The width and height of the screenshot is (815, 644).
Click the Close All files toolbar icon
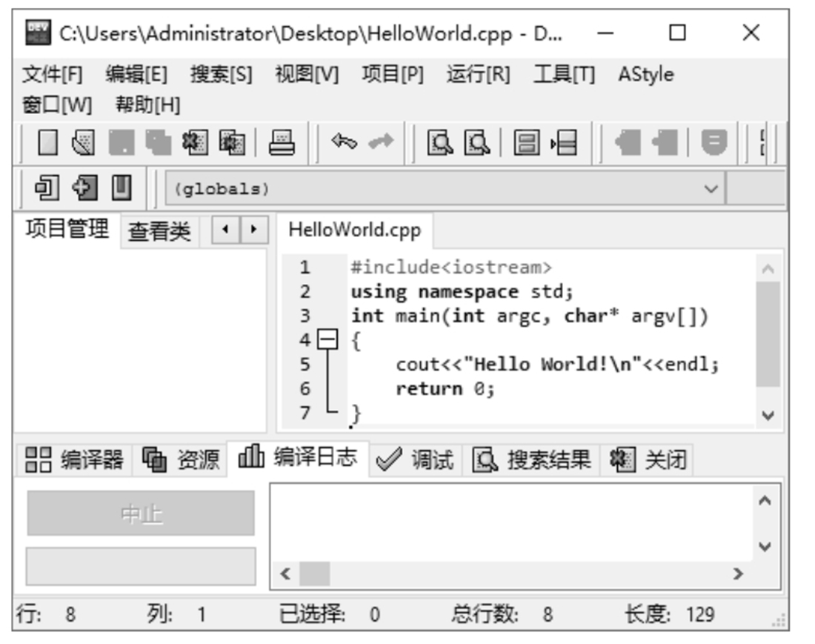point(232,142)
